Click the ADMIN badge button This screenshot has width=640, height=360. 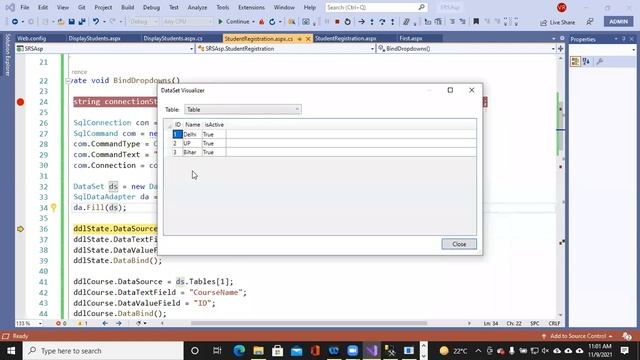(618, 22)
